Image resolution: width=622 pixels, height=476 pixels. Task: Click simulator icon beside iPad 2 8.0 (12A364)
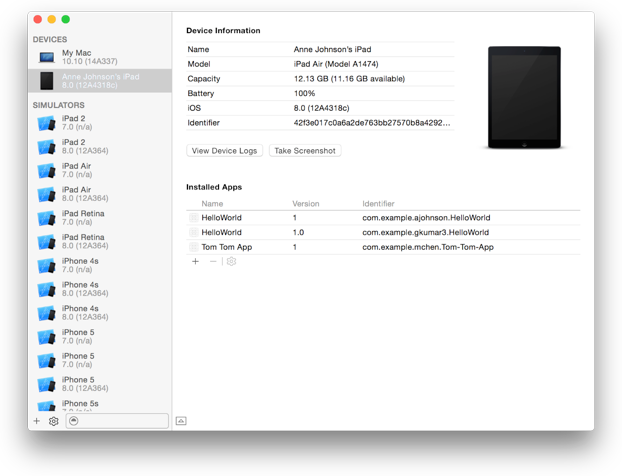46,147
